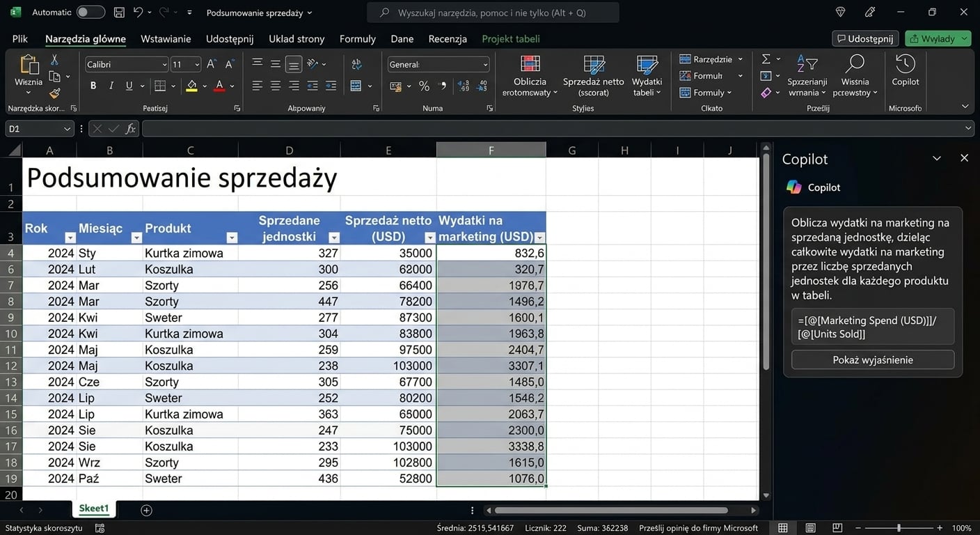Open the find and select magnifier button

[x=855, y=76]
